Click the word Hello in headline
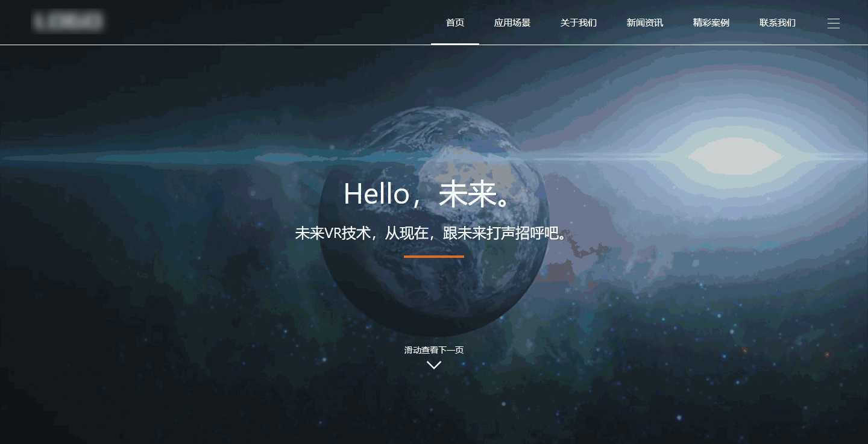The image size is (868, 444). pyautogui.click(x=377, y=194)
